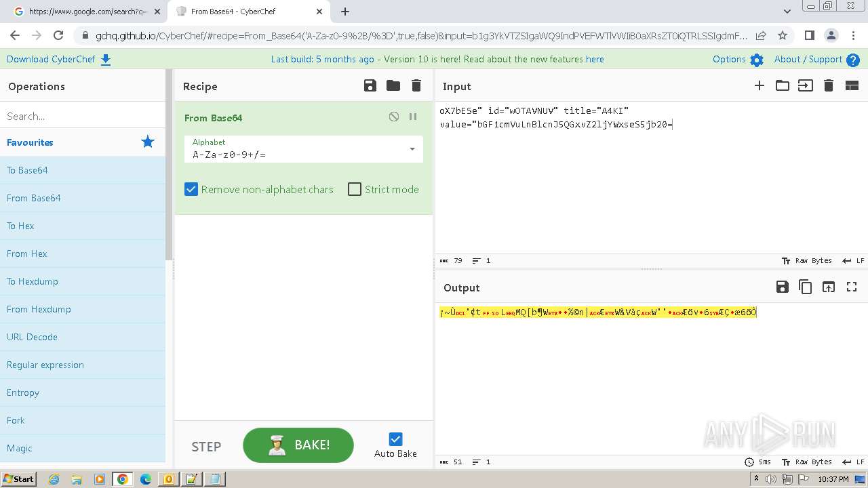Image resolution: width=868 pixels, height=488 pixels.
Task: Open Windows Start menu
Action: click(18, 479)
